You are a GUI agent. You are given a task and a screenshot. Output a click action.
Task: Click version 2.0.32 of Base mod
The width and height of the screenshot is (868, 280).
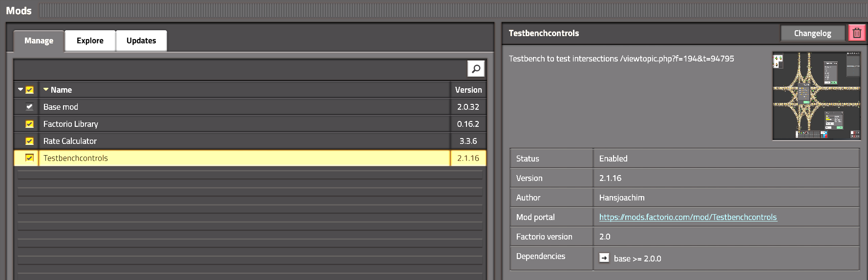coord(468,107)
